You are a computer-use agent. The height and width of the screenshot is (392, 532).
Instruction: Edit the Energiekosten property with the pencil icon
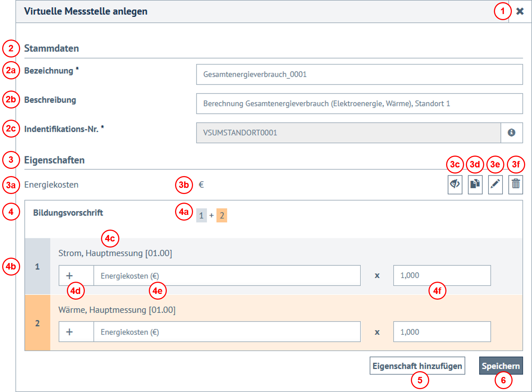coord(495,184)
